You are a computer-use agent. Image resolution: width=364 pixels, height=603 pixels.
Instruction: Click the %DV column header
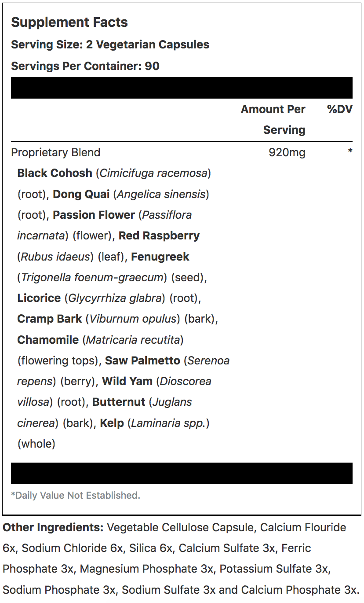(340, 109)
